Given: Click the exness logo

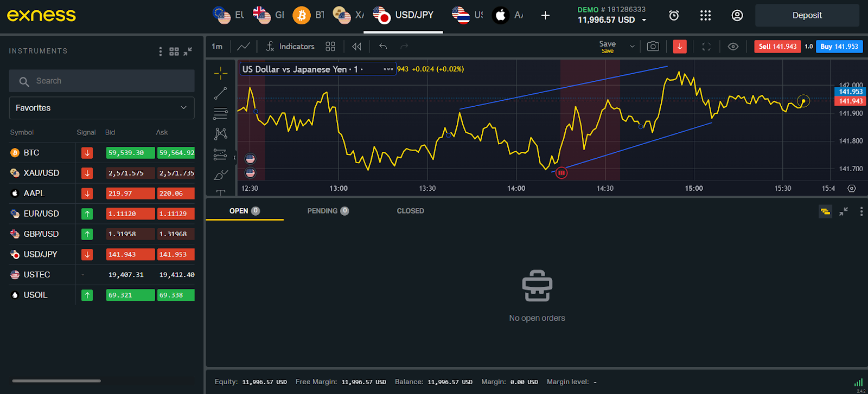Looking at the screenshot, I should [x=41, y=15].
